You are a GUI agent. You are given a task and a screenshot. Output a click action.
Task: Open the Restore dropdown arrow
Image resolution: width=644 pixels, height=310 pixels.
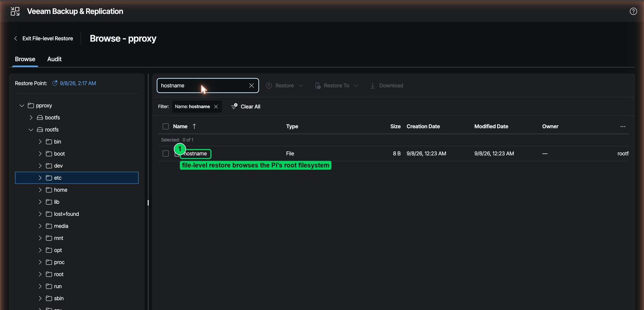pyautogui.click(x=301, y=86)
